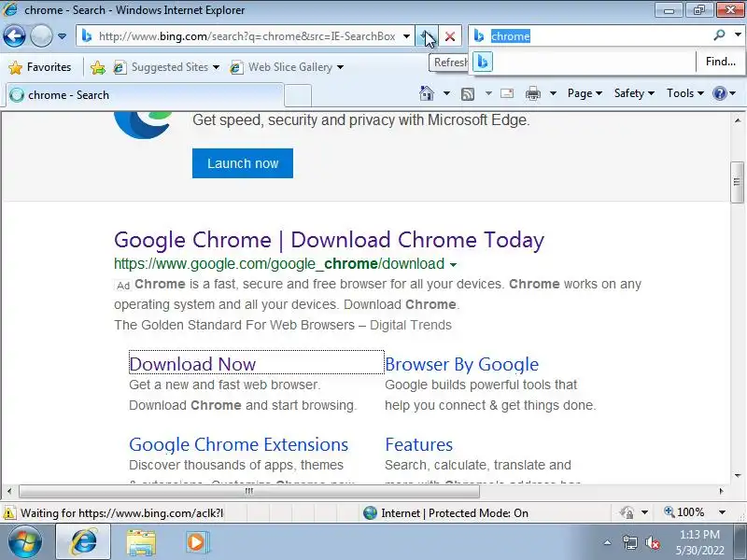747x560 pixels.
Task: Click the scroll left arrow
Action: pyautogui.click(x=9, y=491)
